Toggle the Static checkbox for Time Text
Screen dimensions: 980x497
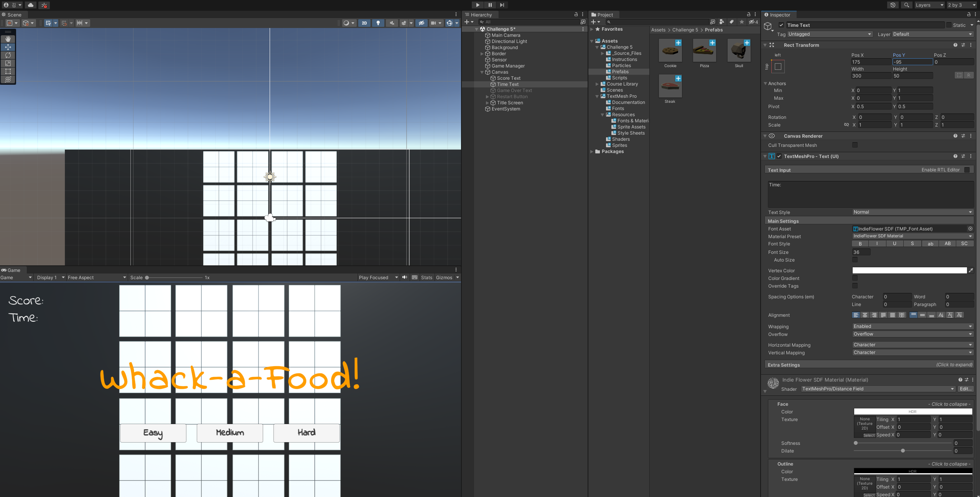(x=949, y=25)
